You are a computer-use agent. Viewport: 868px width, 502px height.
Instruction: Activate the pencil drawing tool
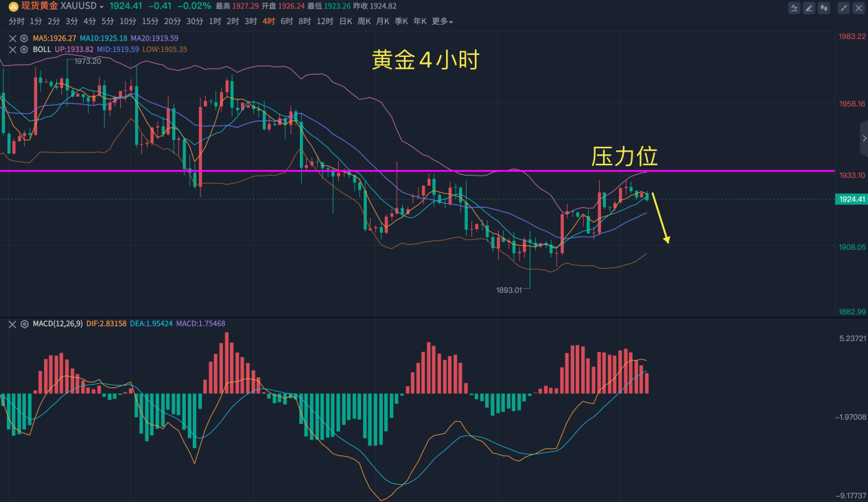[x=809, y=8]
